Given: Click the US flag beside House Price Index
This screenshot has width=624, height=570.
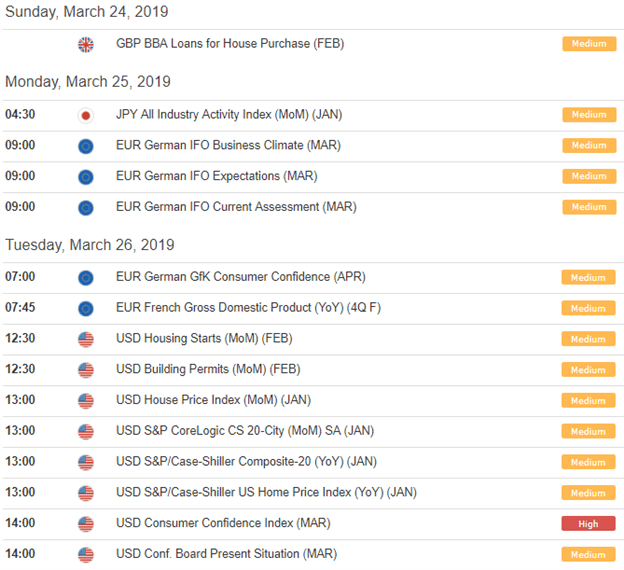Looking at the screenshot, I should [86, 401].
